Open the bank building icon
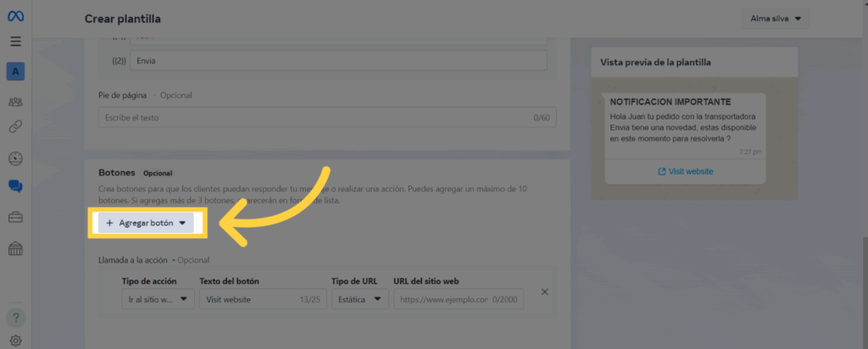Viewport: 868px width, 349px height. coord(15,248)
